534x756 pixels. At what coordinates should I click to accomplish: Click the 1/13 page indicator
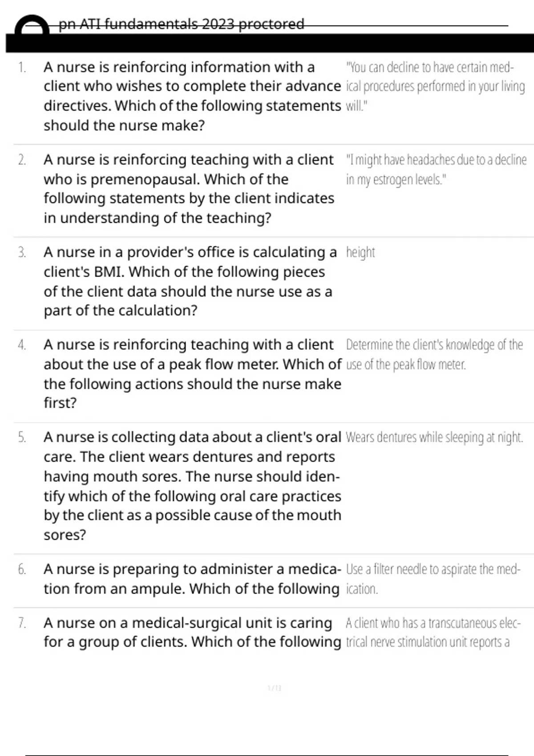[x=274, y=688]
